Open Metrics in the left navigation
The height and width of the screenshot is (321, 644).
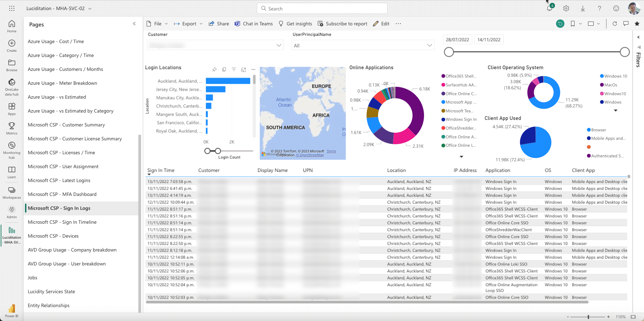click(12, 129)
